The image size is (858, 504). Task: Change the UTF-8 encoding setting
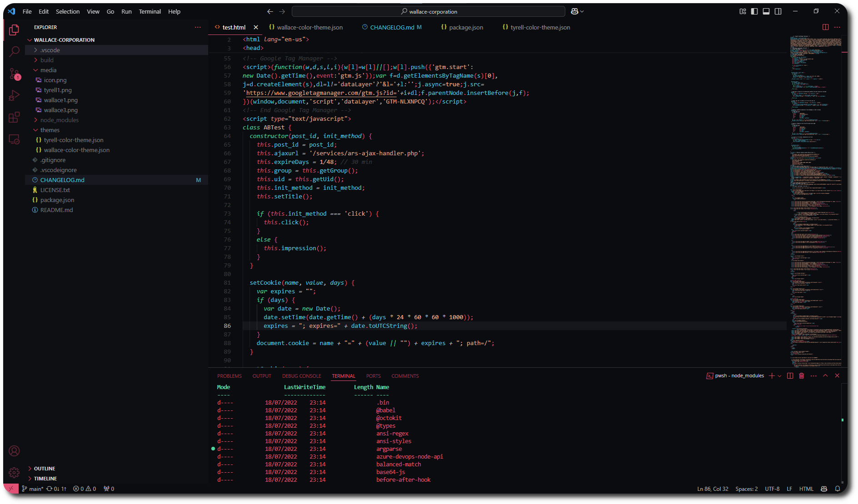772,489
